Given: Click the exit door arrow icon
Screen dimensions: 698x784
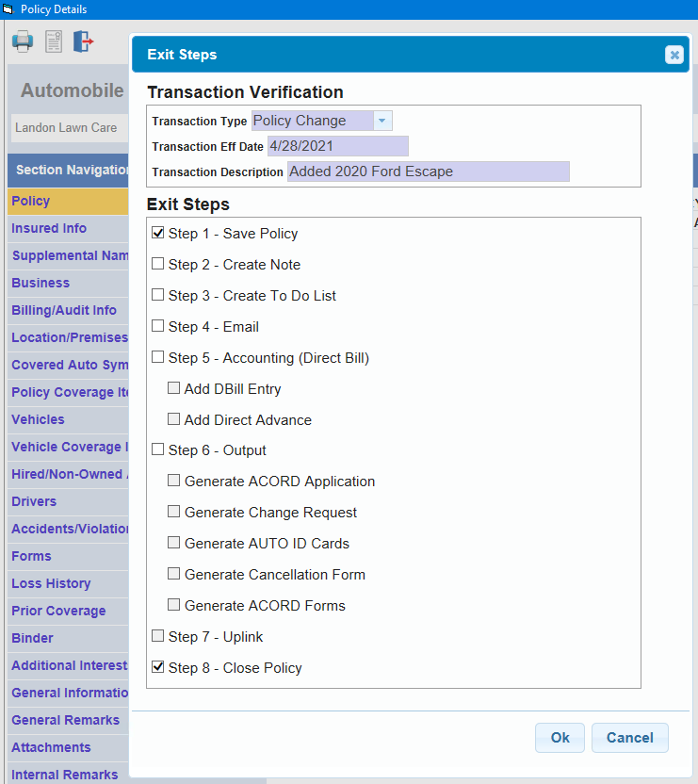Looking at the screenshot, I should tap(83, 41).
